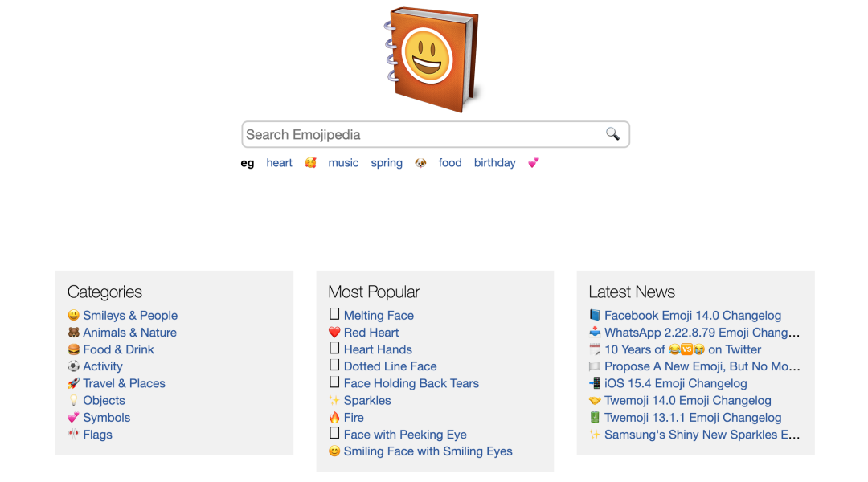868x482 pixels.
Task: Open the Objects category
Action: coord(104,401)
